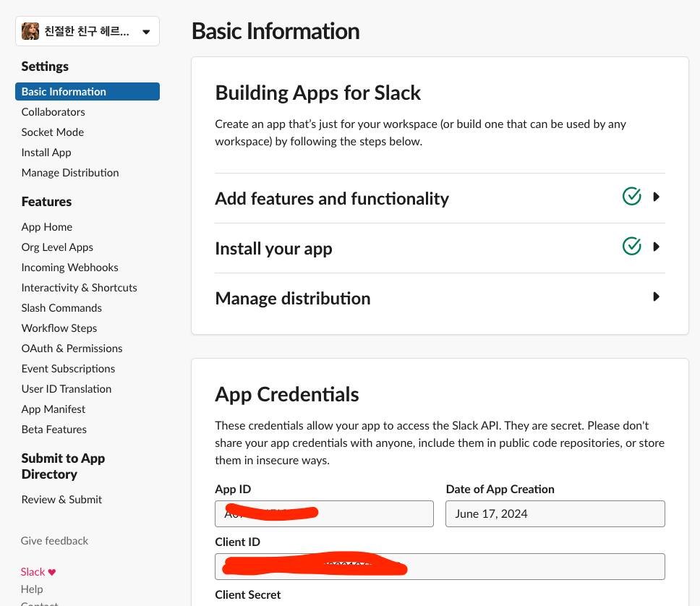The height and width of the screenshot is (606, 700).
Task: Open the Help link
Action: tap(32, 589)
